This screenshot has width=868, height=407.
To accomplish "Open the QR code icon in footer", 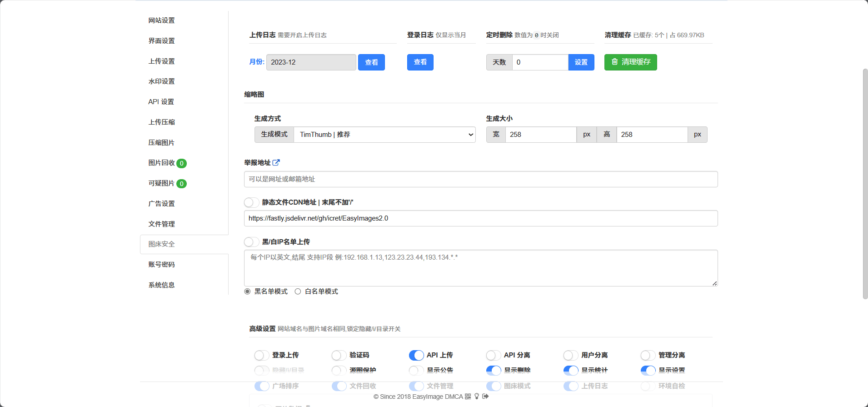I will (468, 397).
